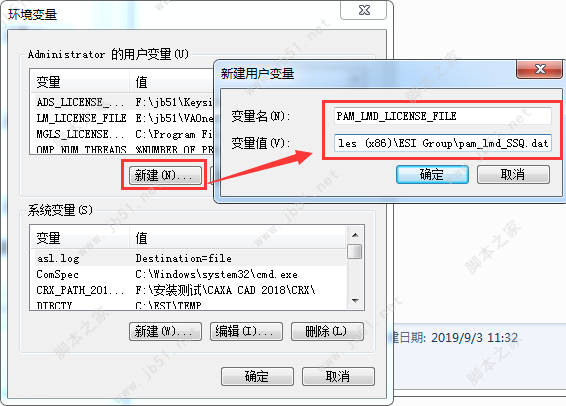Close the 环境变量 window with the X
This screenshot has height=406, width=566.
point(363,10)
